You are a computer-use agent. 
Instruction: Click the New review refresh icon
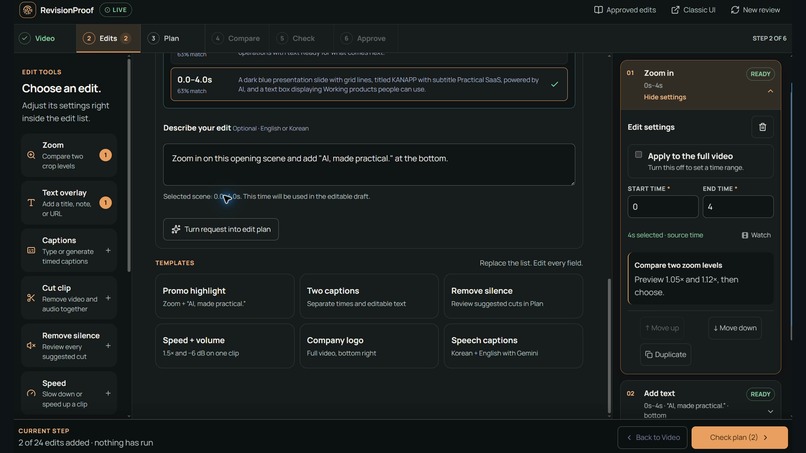tap(735, 10)
